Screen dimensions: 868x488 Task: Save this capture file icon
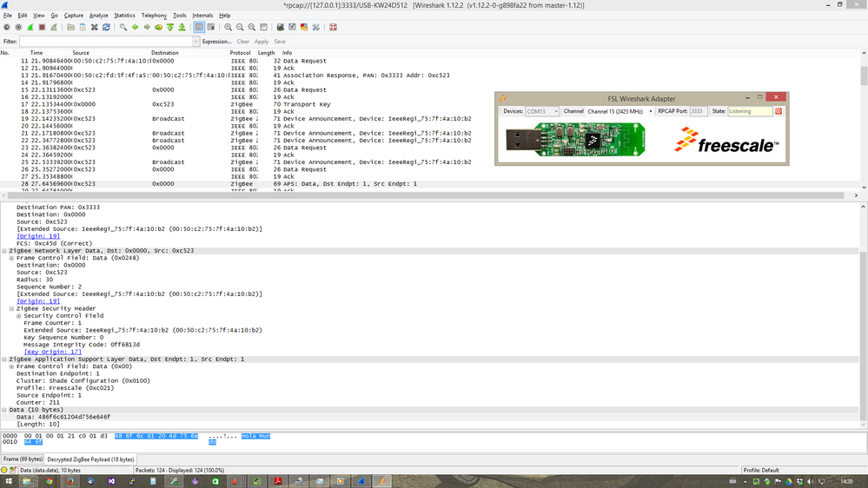pos(83,27)
